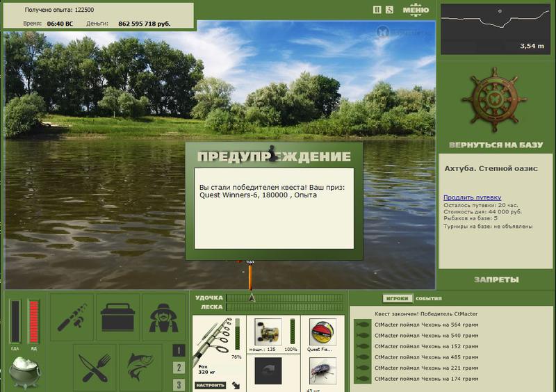Click 'Стоимость дня: 44 000 руб.' text
The height and width of the screenshot is (392, 556).
point(482,212)
